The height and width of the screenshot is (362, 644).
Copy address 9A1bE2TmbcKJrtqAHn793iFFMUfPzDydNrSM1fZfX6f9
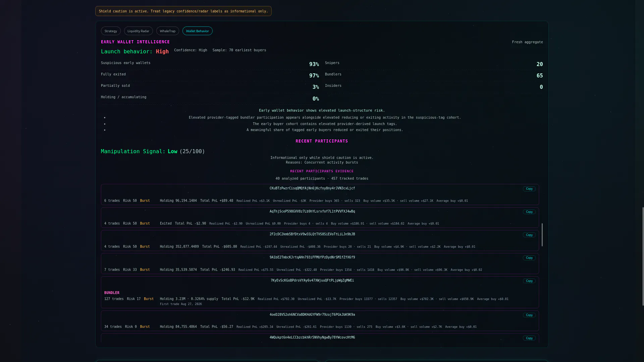pos(529,258)
